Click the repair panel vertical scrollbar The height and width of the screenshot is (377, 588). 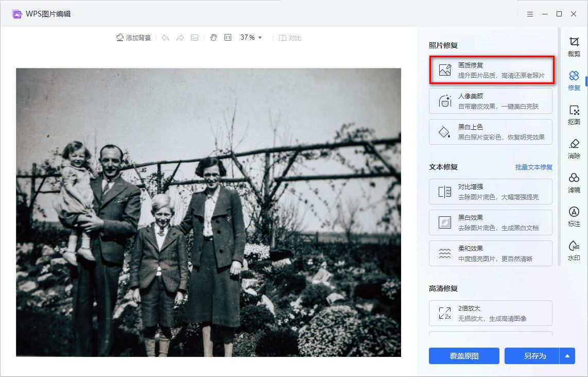(559, 146)
